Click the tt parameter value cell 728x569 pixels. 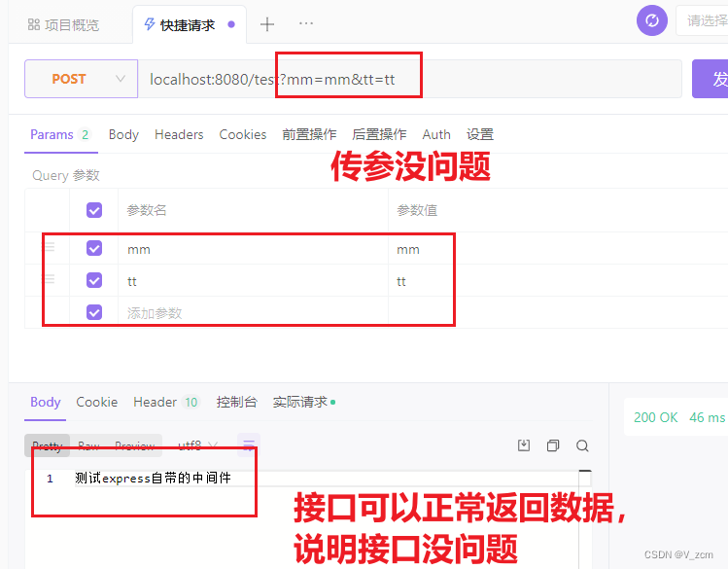[x=558, y=281]
